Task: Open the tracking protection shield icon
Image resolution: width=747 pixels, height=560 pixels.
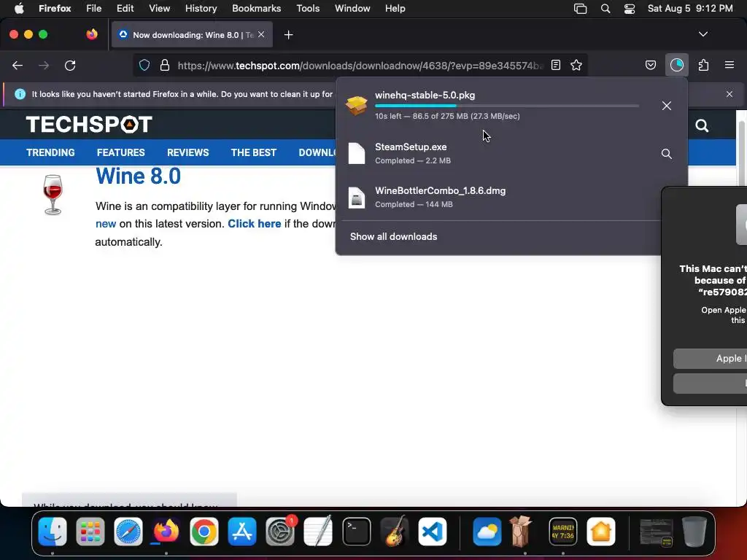Action: (144, 65)
